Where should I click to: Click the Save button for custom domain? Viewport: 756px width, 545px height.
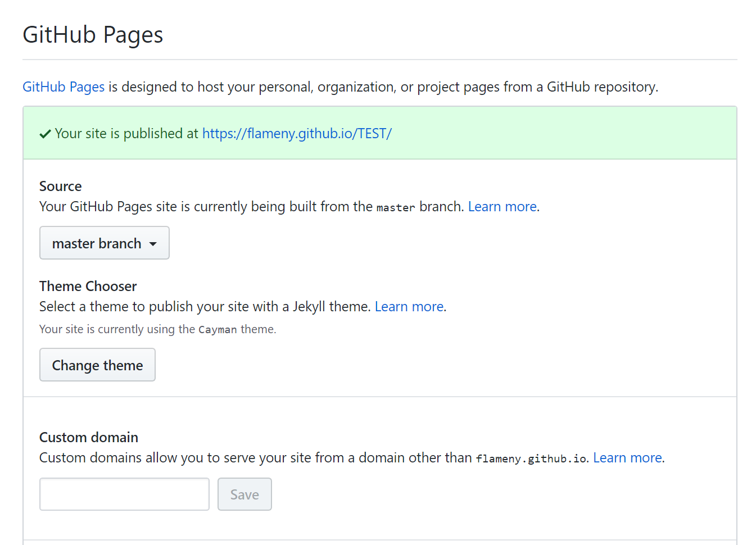pos(245,494)
